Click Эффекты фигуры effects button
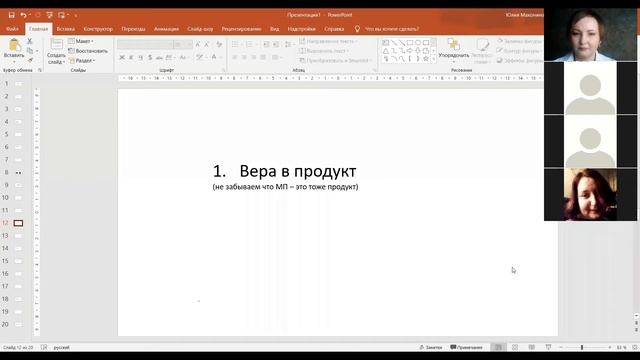Image resolution: width=640 pixels, height=360 pixels. pos(520,60)
